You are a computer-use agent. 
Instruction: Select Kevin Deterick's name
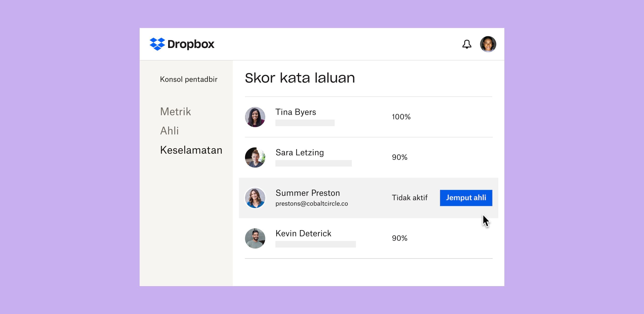pyautogui.click(x=303, y=233)
